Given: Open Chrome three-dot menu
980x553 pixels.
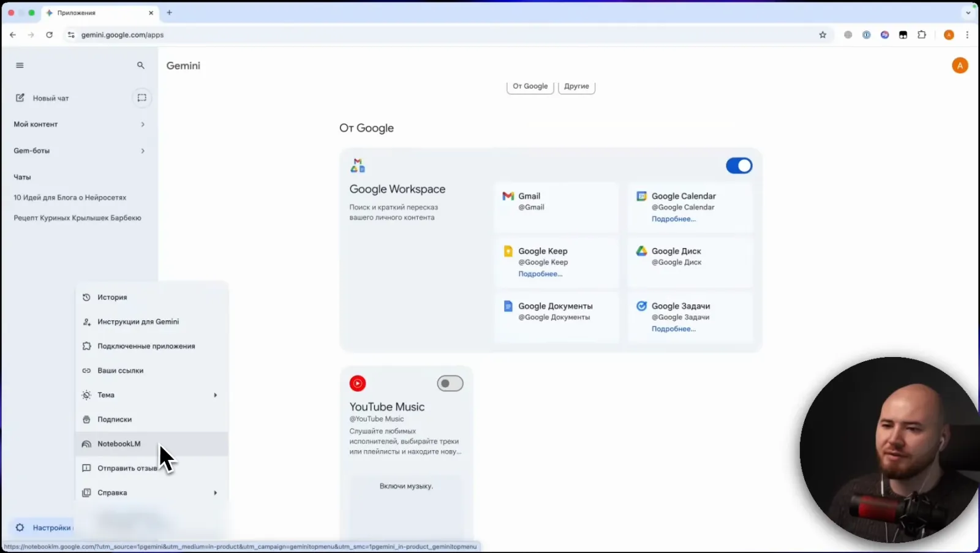Looking at the screenshot, I should pos(967,35).
